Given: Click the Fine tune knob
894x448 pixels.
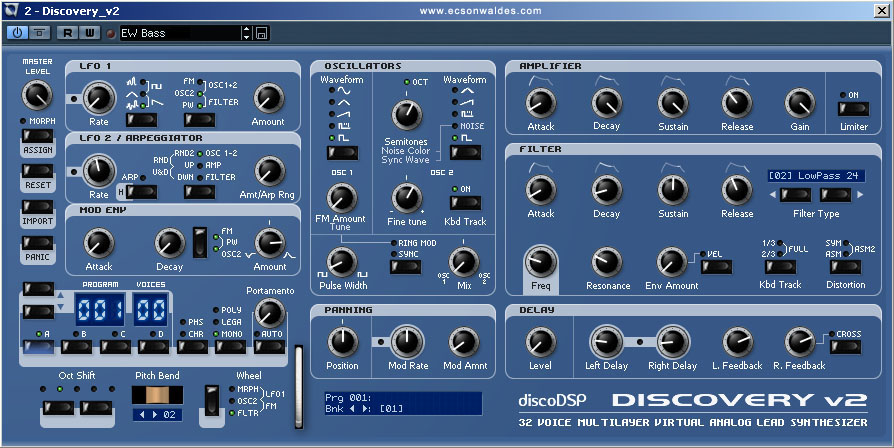Looking at the screenshot, I should (x=406, y=198).
